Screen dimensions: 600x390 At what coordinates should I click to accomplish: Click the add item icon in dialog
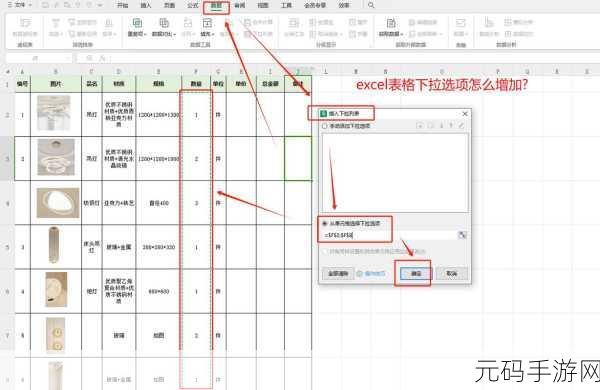pyautogui.click(x=420, y=126)
